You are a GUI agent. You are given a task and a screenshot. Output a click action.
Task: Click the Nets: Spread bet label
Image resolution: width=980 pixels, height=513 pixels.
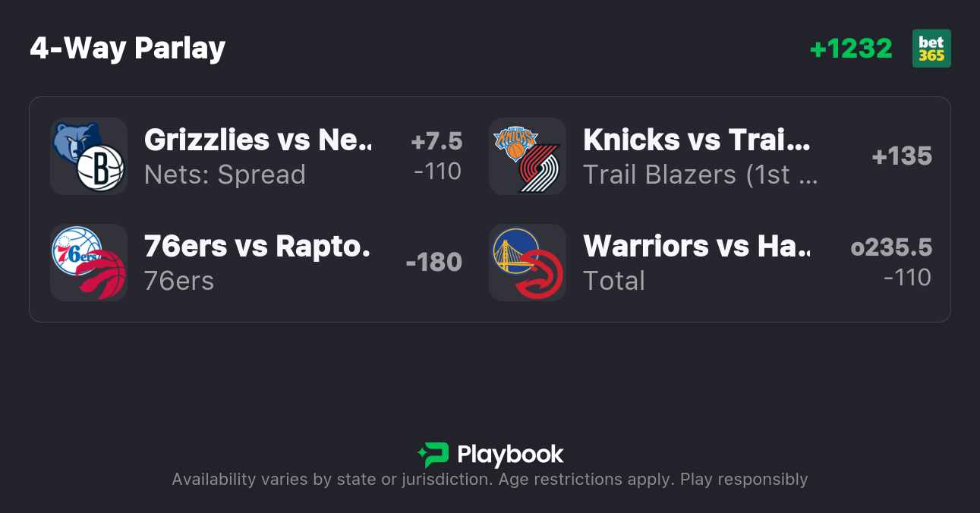[225, 175]
